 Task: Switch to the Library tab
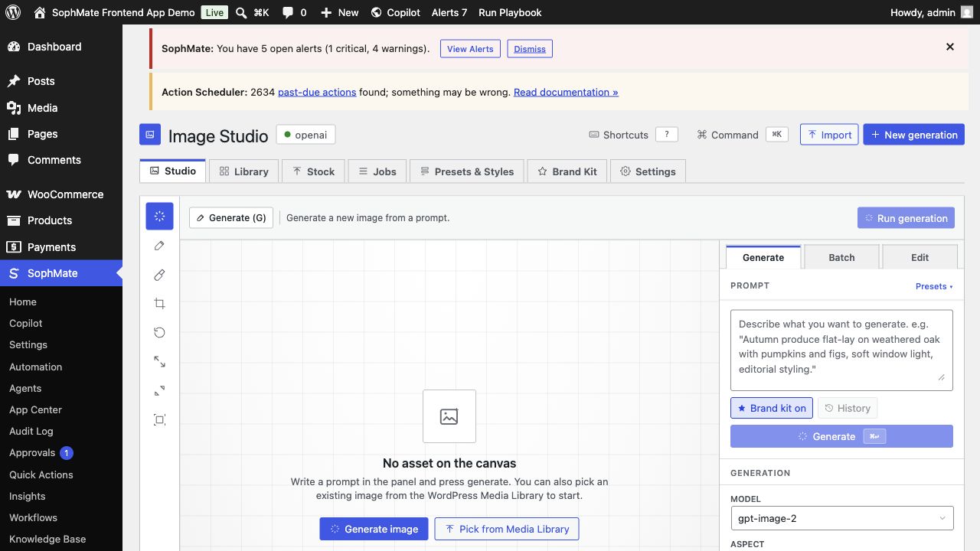pos(244,171)
